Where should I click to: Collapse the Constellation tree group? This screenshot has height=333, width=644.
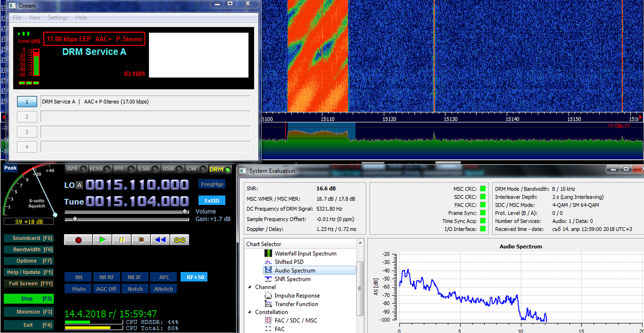250,312
